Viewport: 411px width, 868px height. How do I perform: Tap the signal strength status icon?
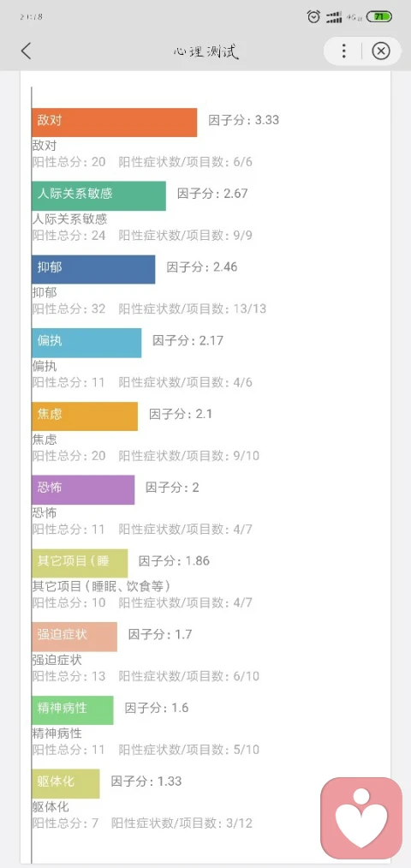[x=334, y=17]
